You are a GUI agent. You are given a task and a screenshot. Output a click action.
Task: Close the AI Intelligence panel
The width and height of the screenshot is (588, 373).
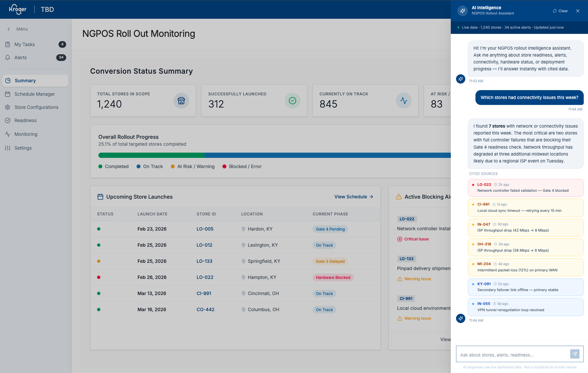click(578, 11)
